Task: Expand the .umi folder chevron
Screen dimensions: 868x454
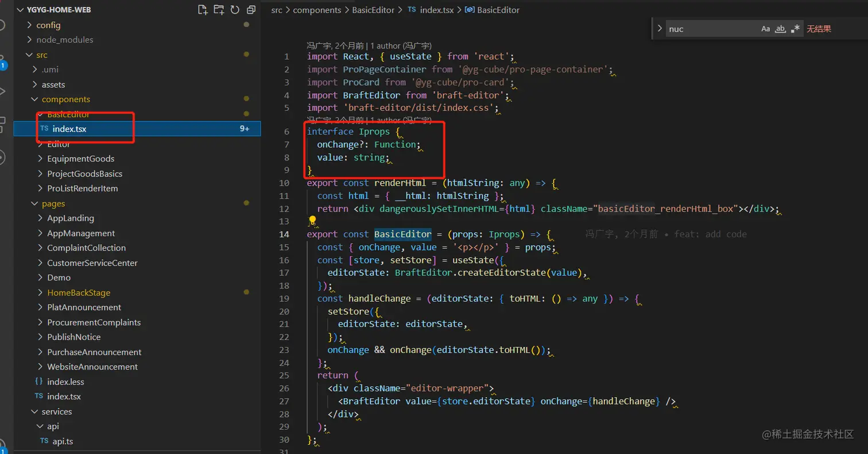Action: coord(35,70)
